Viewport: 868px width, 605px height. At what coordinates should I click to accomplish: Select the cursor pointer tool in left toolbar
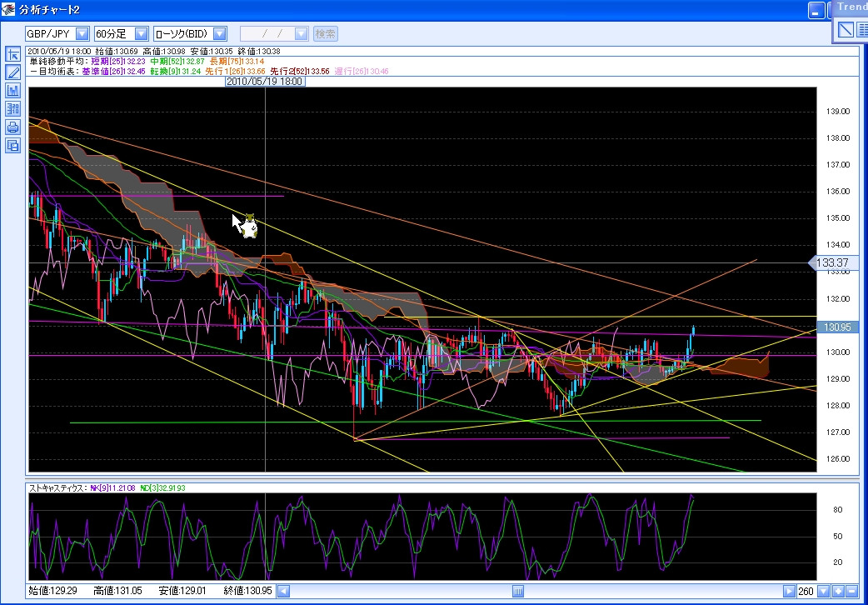tap(12, 54)
